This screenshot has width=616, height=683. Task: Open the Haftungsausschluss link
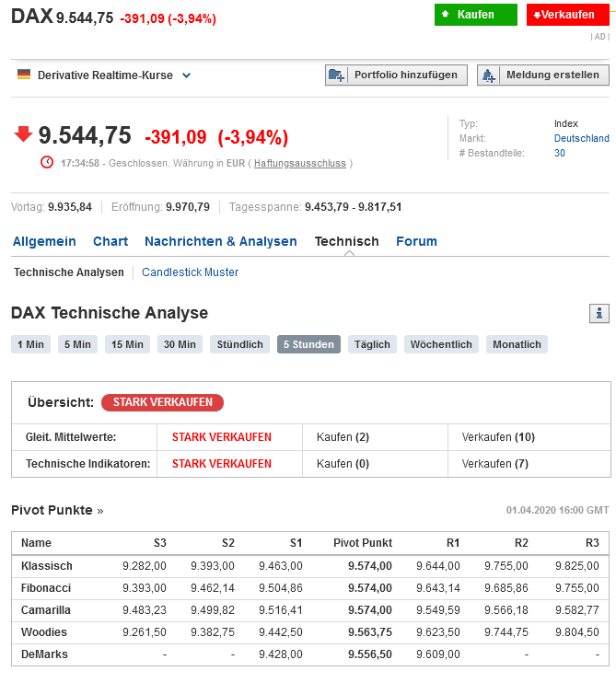click(x=300, y=163)
